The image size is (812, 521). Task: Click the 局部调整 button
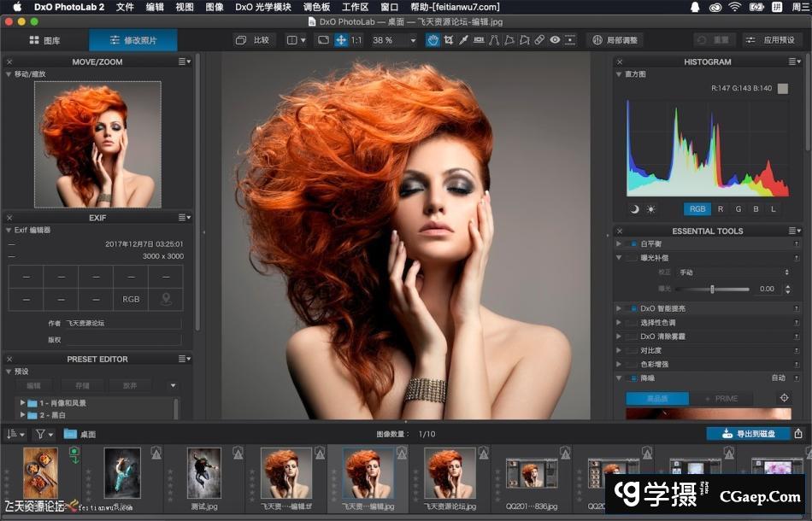point(615,40)
